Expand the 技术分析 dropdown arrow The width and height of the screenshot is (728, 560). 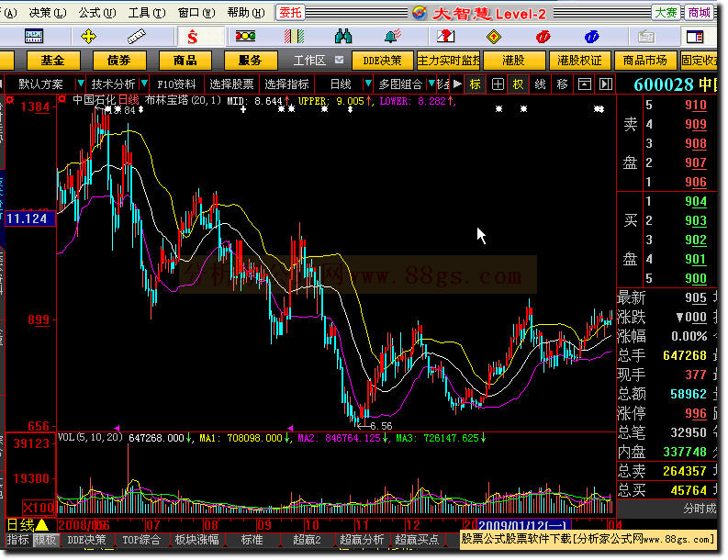click(144, 84)
